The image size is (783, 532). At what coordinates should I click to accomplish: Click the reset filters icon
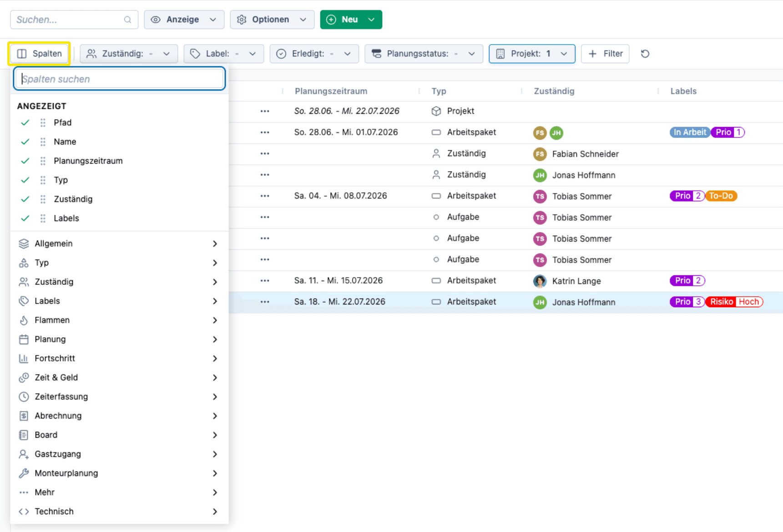coord(645,54)
